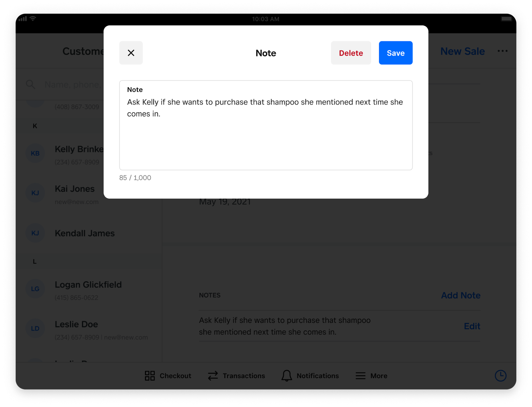Screen dimensions: 532x407
Task: Open the Checkout tab label
Action: pyautogui.click(x=175, y=376)
